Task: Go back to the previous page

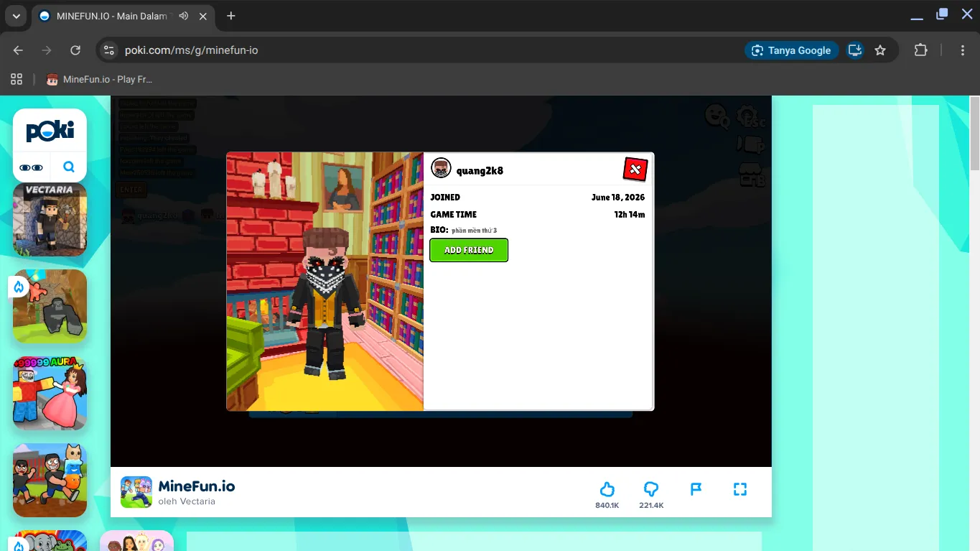Action: 19,50
